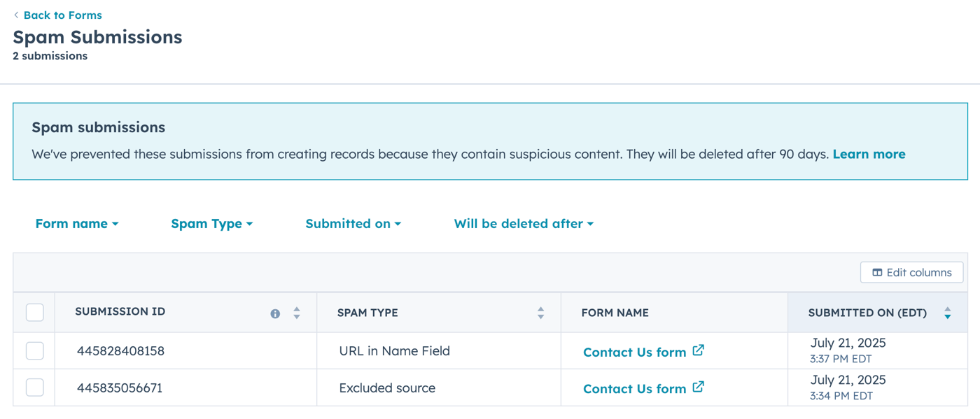This screenshot has height=419, width=980.
Task: Click the external link icon on the Excluded source row
Action: tap(698, 387)
